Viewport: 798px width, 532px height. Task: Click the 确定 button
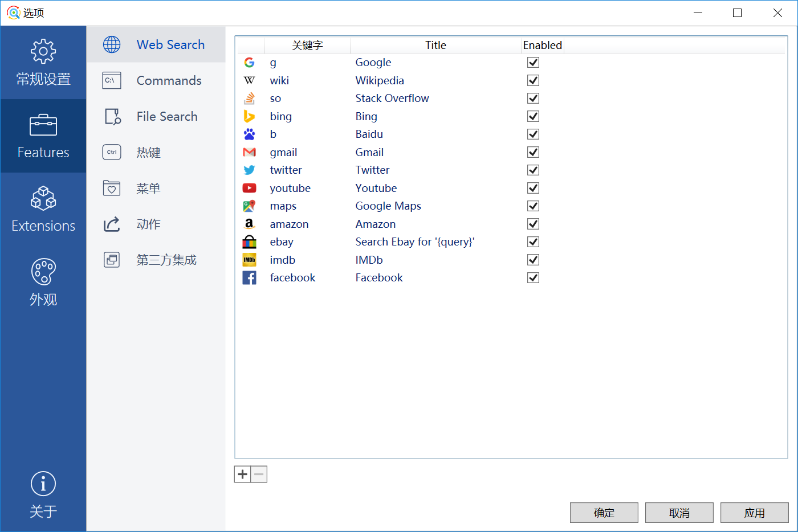(x=604, y=513)
